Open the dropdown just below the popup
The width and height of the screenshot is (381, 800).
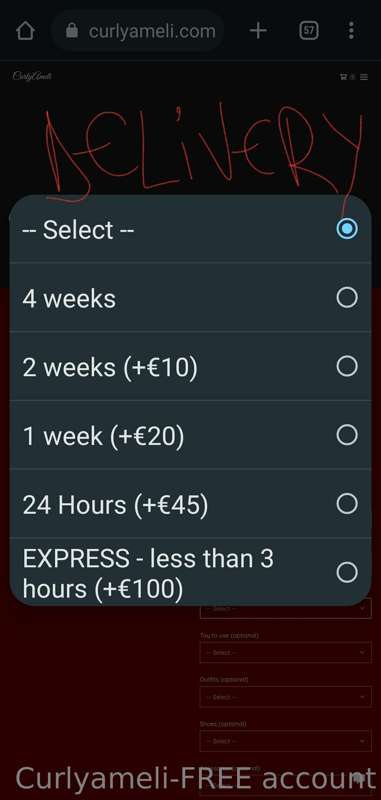[x=286, y=609]
